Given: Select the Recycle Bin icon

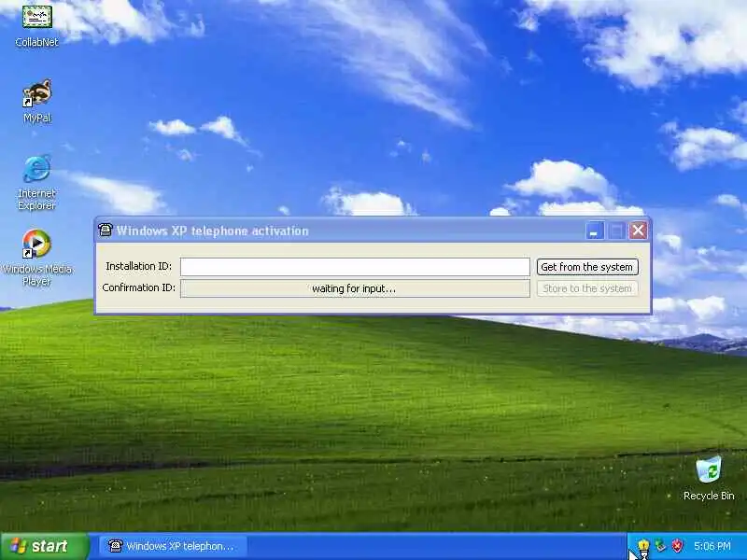Looking at the screenshot, I should 709,479.
